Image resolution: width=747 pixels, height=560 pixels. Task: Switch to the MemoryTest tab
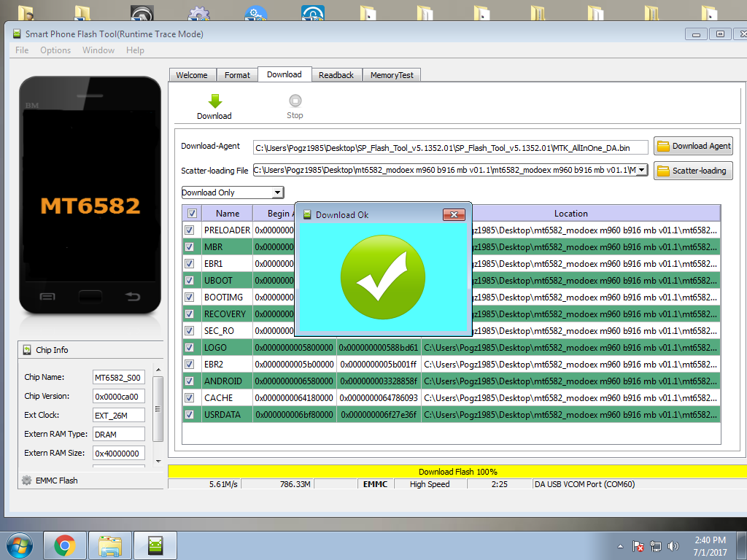tap(392, 75)
